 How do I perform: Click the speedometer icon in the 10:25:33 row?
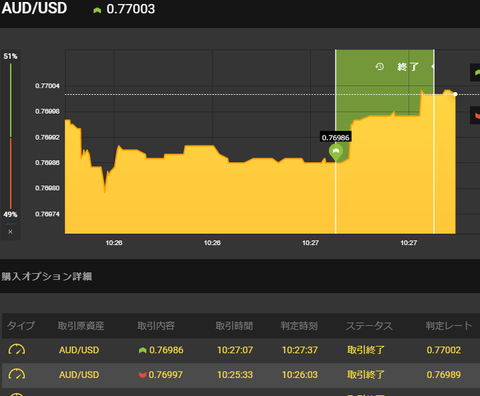17,374
